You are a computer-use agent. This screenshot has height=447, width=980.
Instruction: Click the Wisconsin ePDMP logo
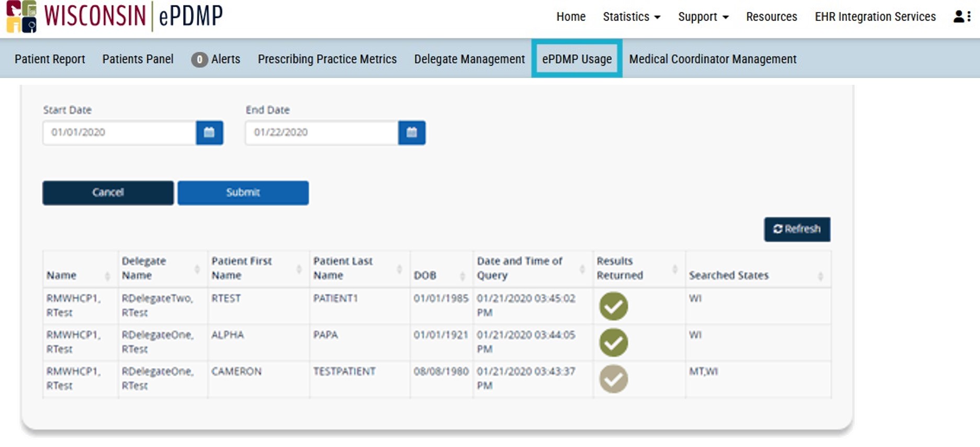pos(115,17)
